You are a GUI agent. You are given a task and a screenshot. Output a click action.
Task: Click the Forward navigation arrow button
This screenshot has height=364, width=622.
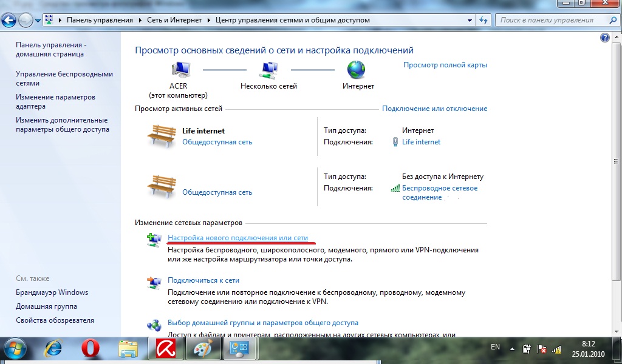click(26, 20)
